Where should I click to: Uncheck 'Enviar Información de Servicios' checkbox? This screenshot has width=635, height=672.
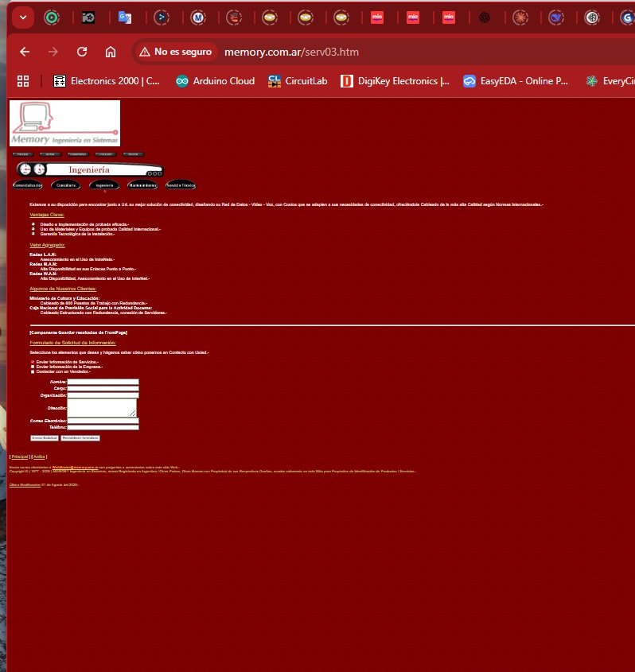click(x=33, y=362)
